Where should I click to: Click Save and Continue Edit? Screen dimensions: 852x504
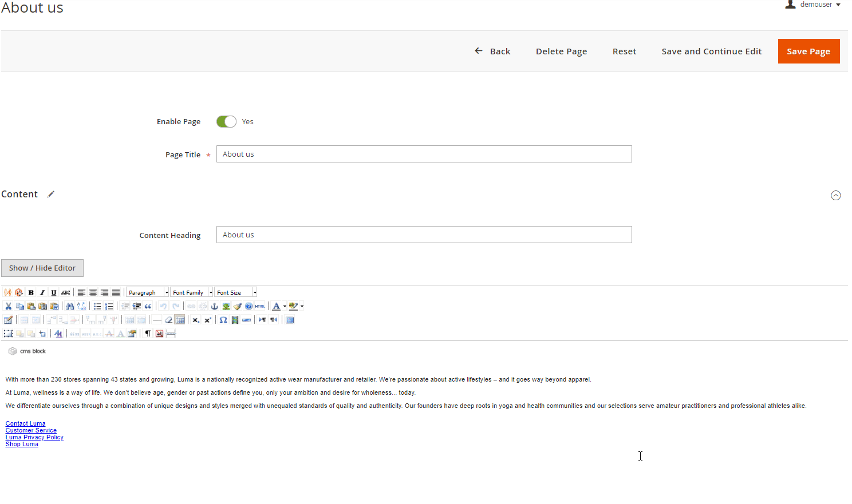tap(712, 51)
